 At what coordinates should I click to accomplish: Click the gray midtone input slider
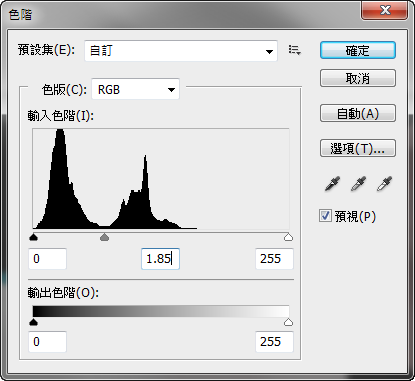[x=105, y=237]
